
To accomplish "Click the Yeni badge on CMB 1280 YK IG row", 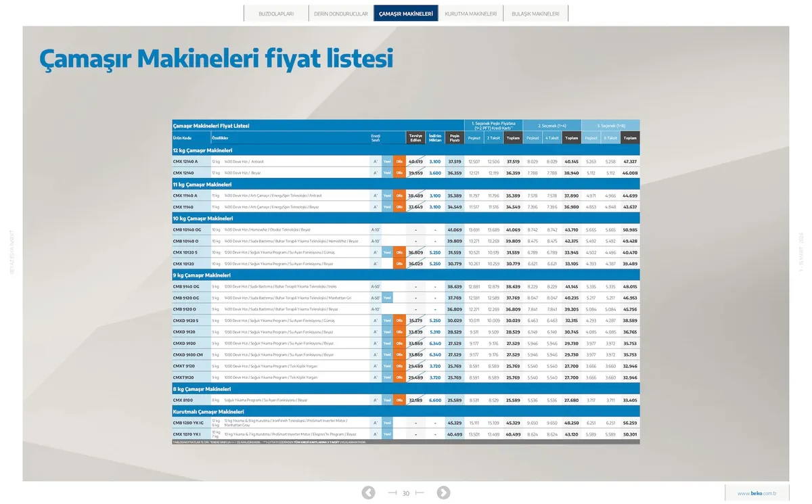I will click(387, 423).
